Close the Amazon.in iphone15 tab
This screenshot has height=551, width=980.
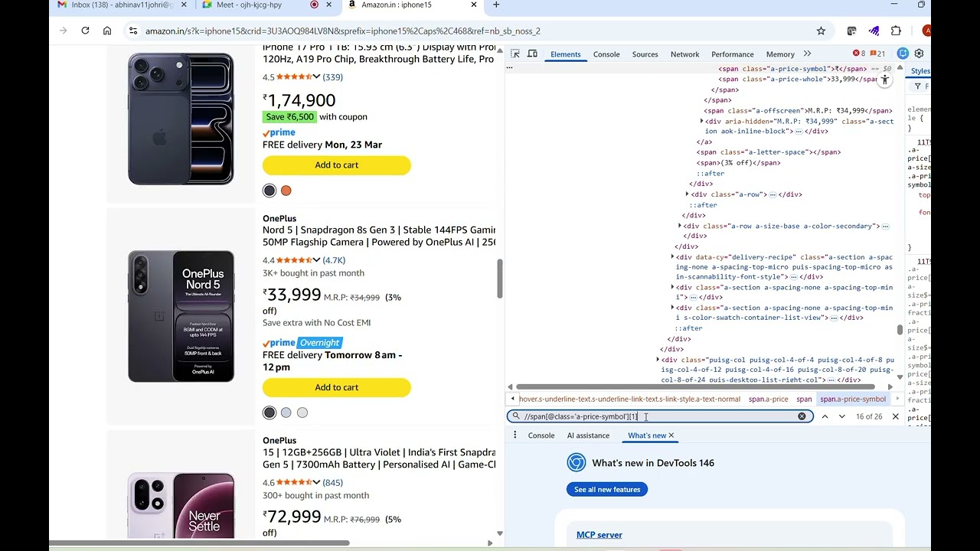pos(474,5)
